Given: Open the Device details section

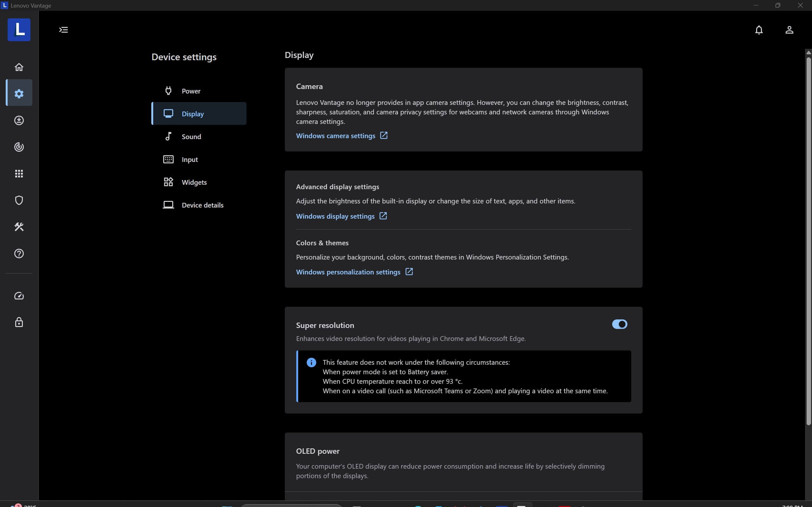Looking at the screenshot, I should pyautogui.click(x=202, y=205).
